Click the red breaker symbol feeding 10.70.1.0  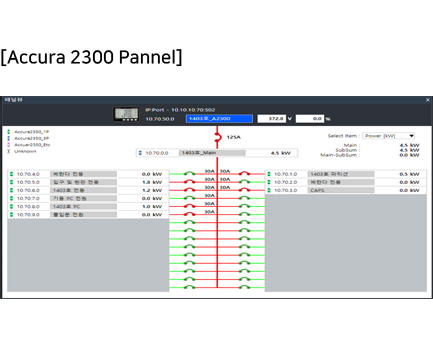pyautogui.click(x=245, y=173)
